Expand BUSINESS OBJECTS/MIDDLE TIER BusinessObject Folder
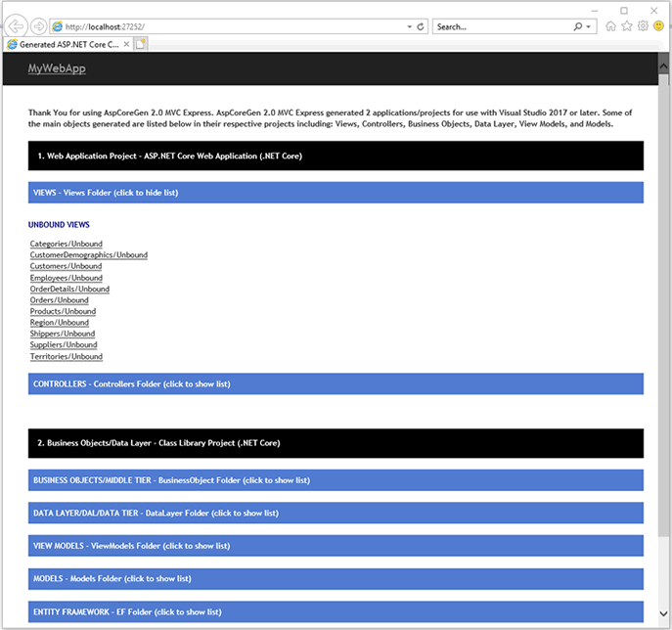This screenshot has width=672, height=630. tap(336, 480)
